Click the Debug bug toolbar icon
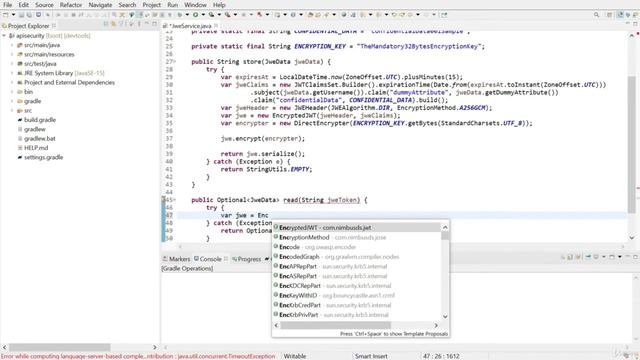 click(x=179, y=15)
